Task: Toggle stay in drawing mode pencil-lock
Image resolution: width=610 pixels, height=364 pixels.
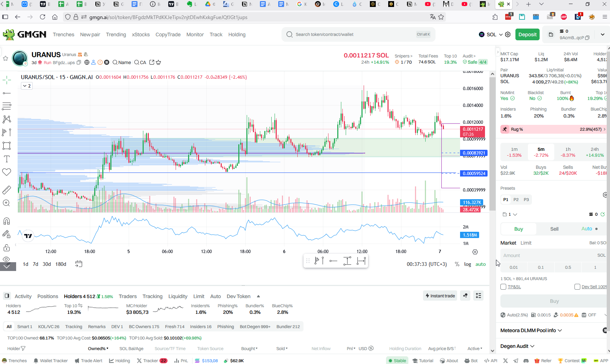Action: [7, 234]
